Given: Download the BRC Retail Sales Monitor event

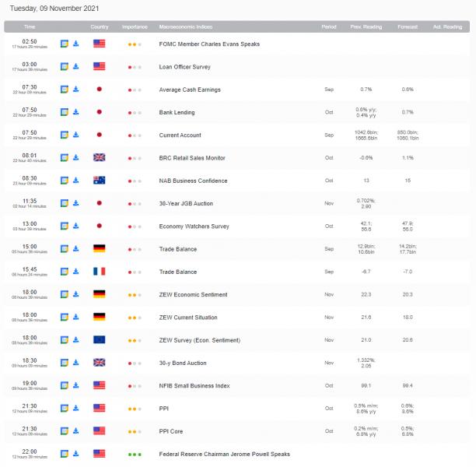Looking at the screenshot, I should (76, 158).
